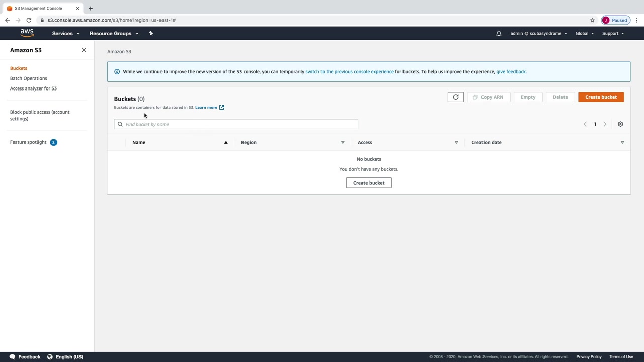Close the S3 Management Console tab
The width and height of the screenshot is (644, 362).
[x=77, y=8]
